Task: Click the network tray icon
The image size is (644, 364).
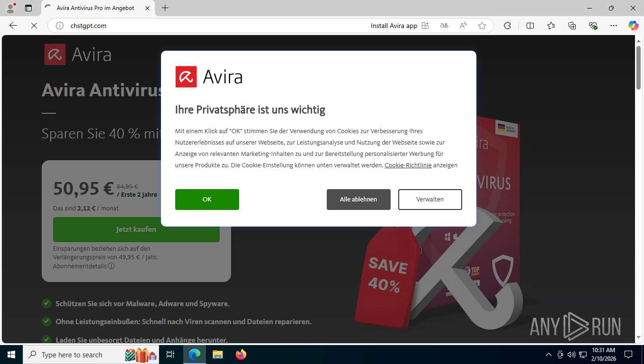Action: [583, 355]
